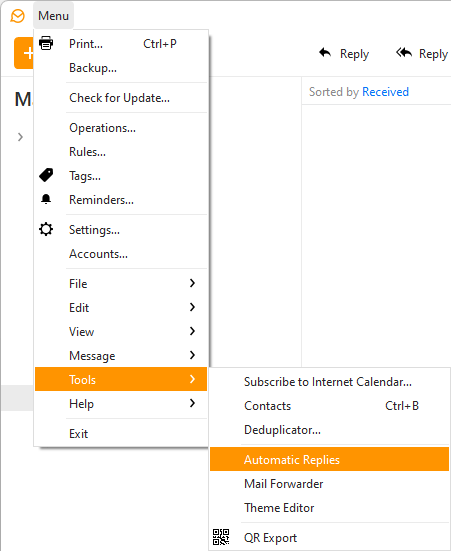Choose Check for Update
Image resolution: width=451 pixels, height=551 pixels.
tap(121, 98)
